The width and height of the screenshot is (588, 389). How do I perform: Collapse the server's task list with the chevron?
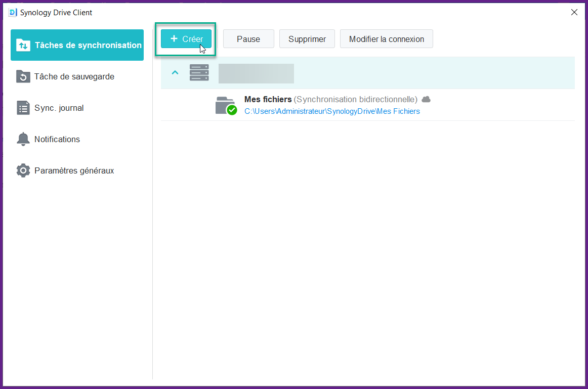point(175,73)
